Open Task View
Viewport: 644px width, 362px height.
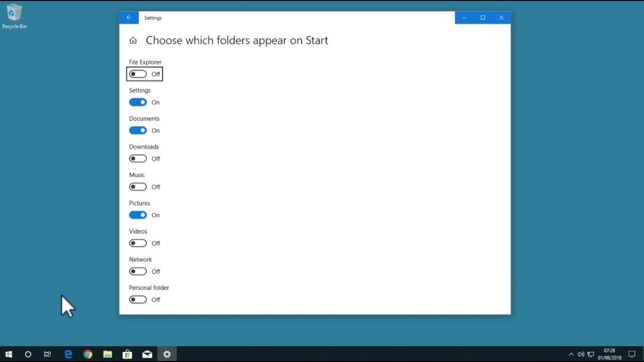(x=47, y=354)
